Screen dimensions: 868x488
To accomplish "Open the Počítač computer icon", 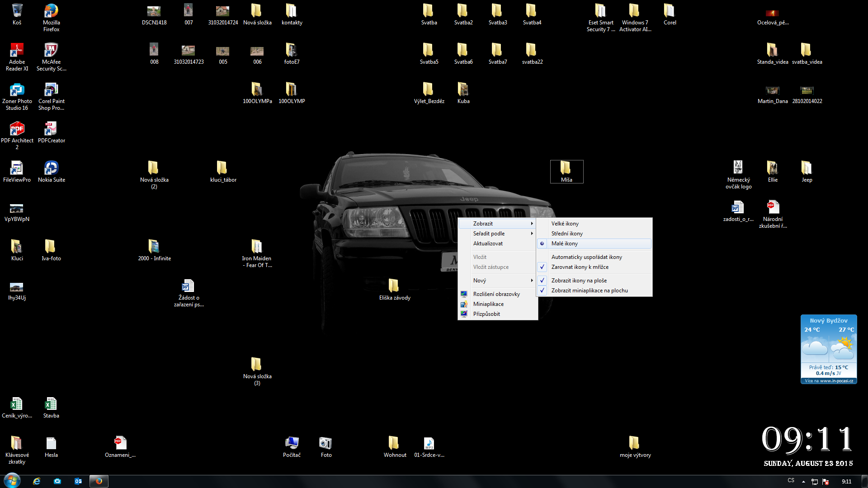I will pos(292,444).
